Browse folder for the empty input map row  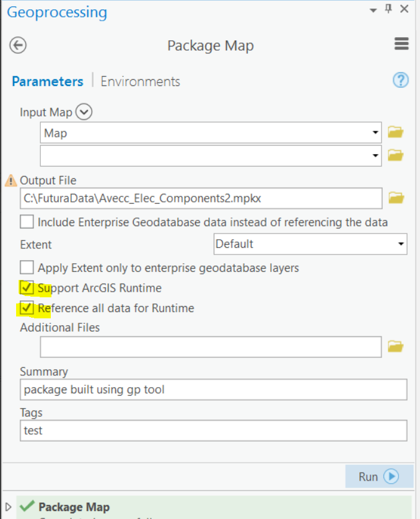click(x=395, y=155)
